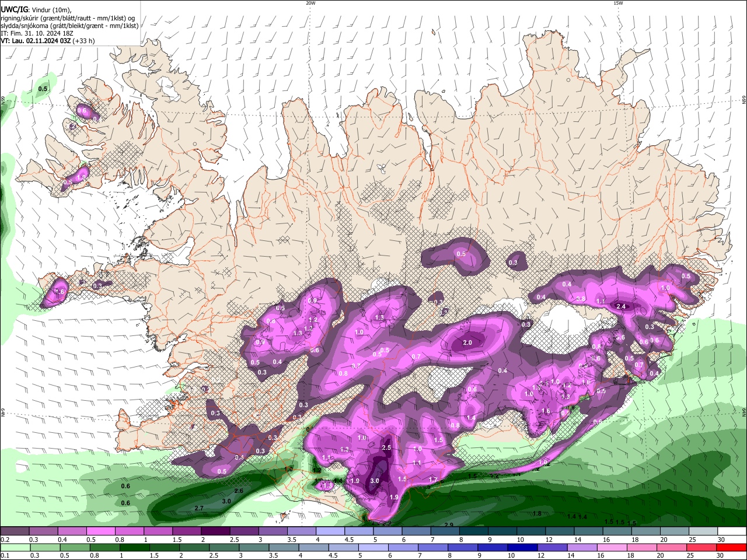This screenshot has height=560, width=747.
Task: Select the '0.1' label in the bottom legend row
Action: coord(5,555)
